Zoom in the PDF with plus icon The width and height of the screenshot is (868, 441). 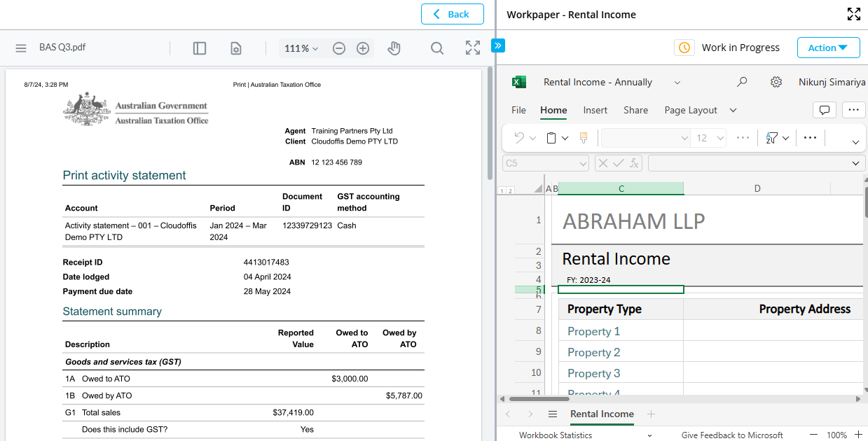point(363,48)
